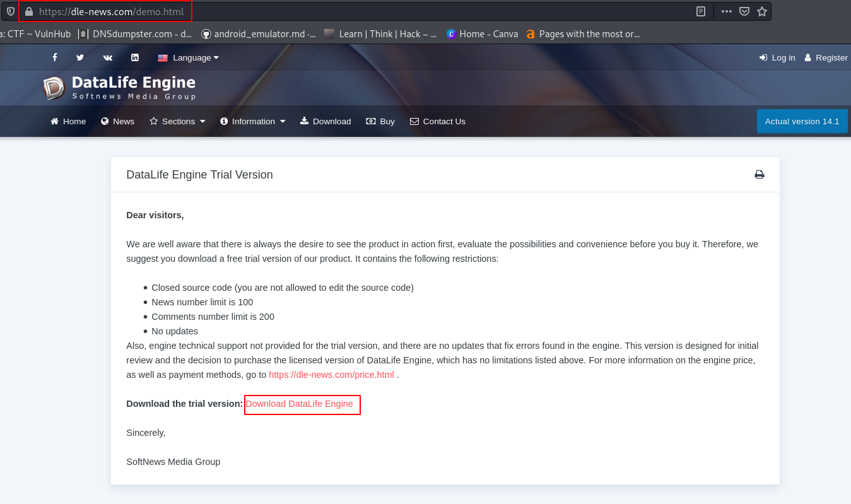The height and width of the screenshot is (504, 851).
Task: Click the print page icon
Action: click(x=760, y=175)
